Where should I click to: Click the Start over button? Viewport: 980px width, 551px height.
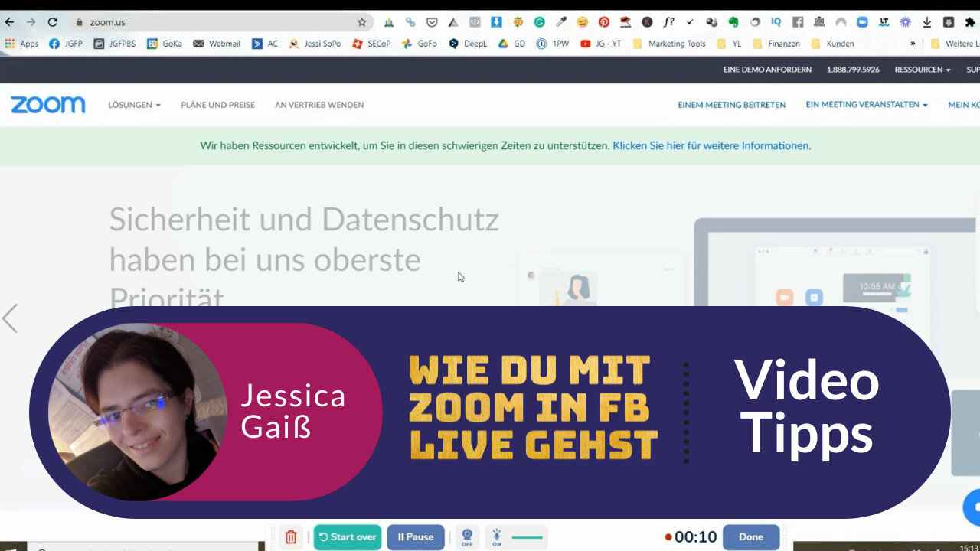(348, 537)
